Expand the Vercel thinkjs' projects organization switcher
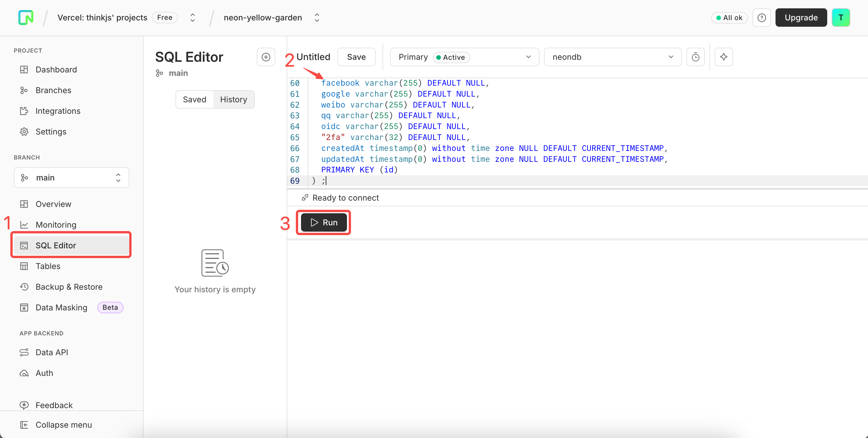868x438 pixels. coord(192,18)
